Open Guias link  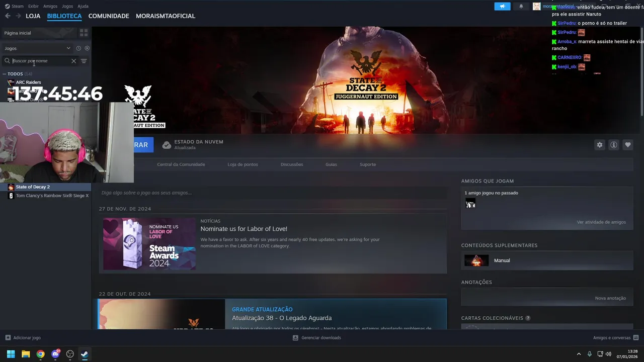coord(331,164)
